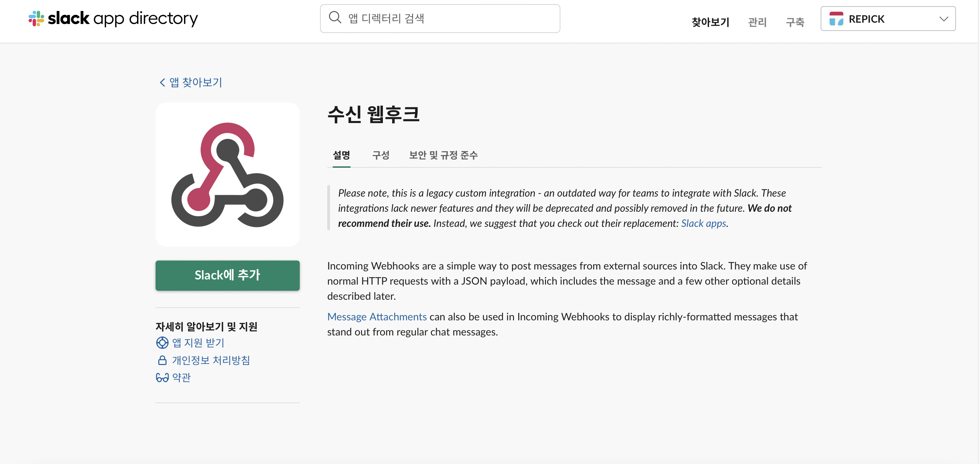Open the 개인정보 처리방침 link
Viewport: 980px width, 464px height.
coord(211,360)
